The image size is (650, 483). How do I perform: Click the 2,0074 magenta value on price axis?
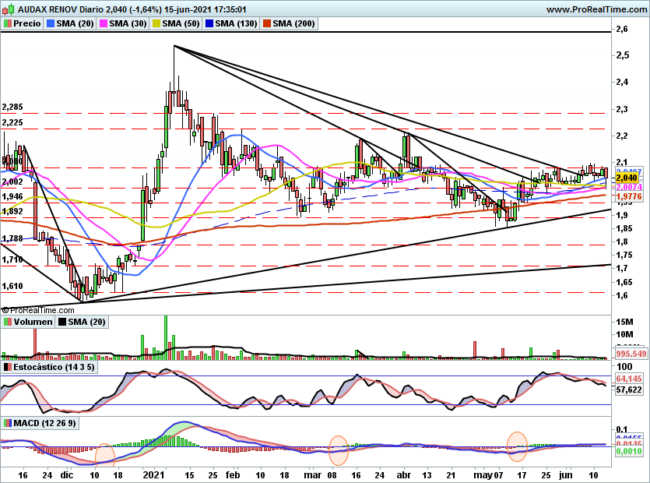point(629,187)
